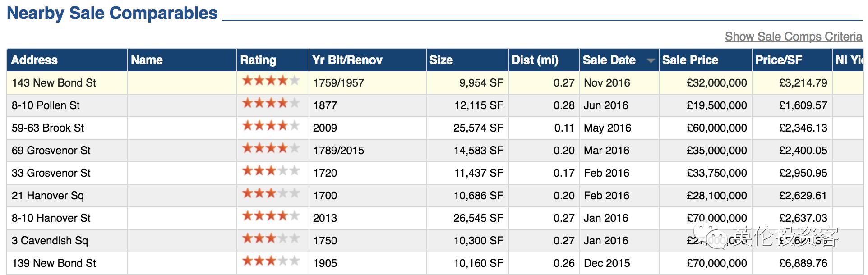Click star rating for 8-10 Pollen St
Image resolution: width=868 pixels, height=275 pixels.
(x=271, y=104)
